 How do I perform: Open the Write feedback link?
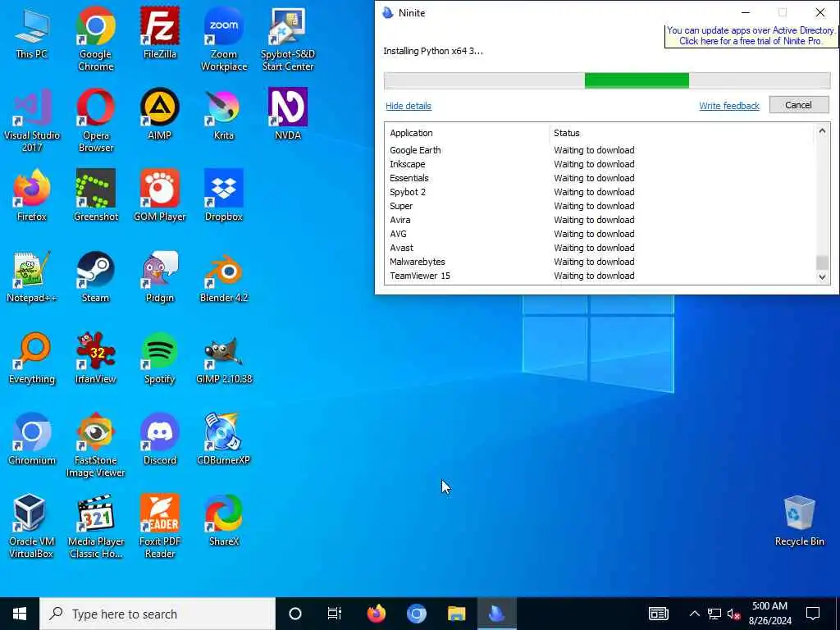[x=729, y=106]
